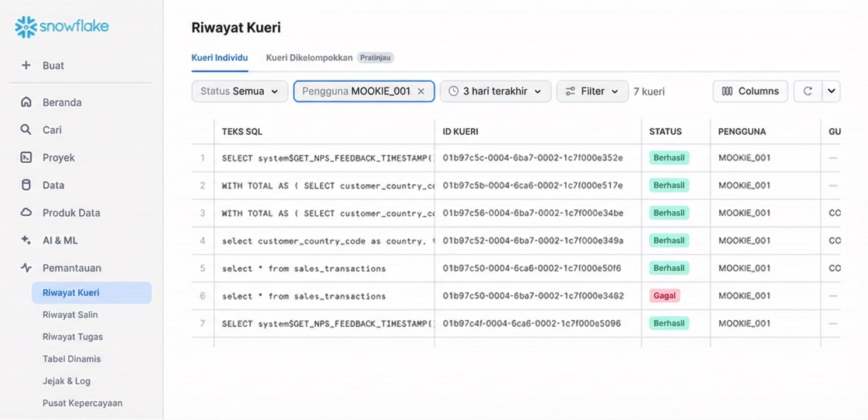Open the Status Semua dropdown
The height and width of the screenshot is (420, 868).
point(239,91)
